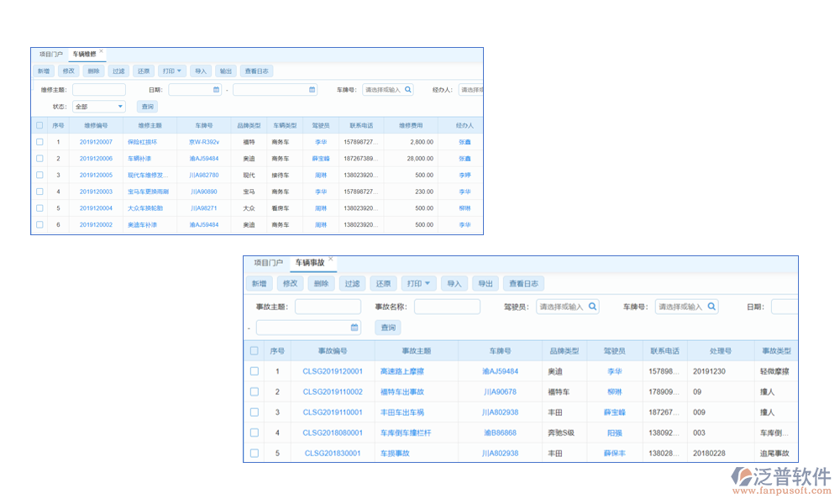
Task: Toggle select-all checkbox in 车辆维修 table header
Action: (39, 125)
